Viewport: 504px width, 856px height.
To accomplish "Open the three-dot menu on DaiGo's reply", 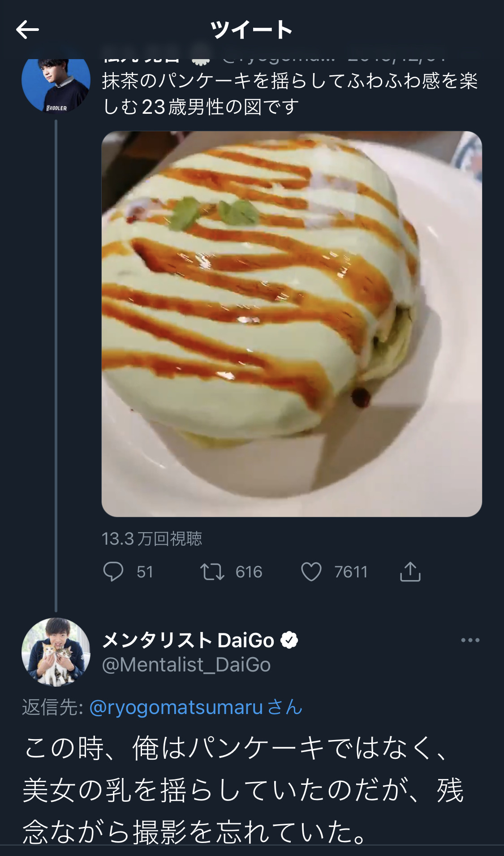I will click(470, 640).
